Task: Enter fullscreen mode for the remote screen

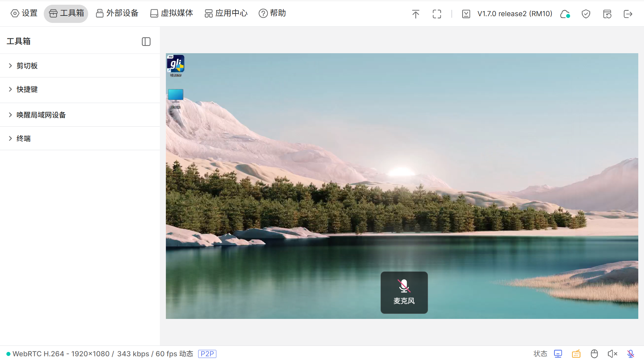Action: tap(436, 14)
